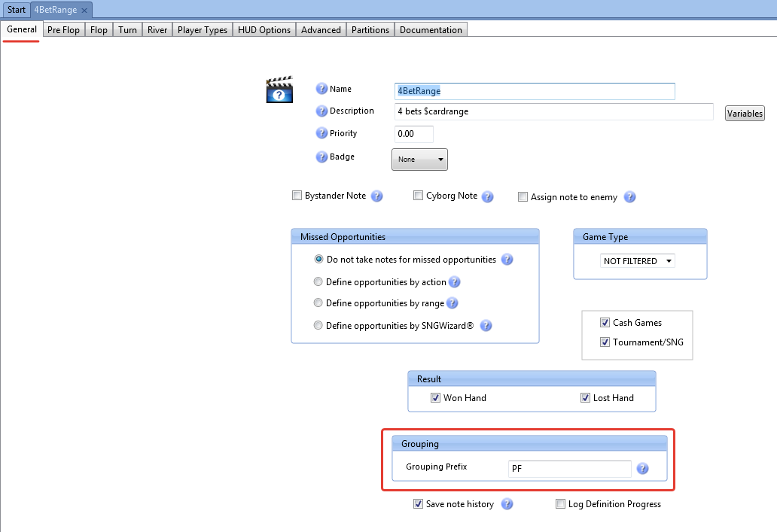Click the Variables button
The height and width of the screenshot is (532, 777).
[x=744, y=113]
